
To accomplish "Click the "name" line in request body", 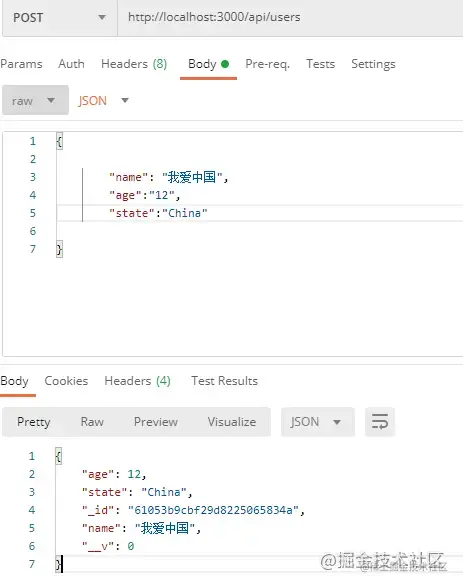I will pos(168,177).
